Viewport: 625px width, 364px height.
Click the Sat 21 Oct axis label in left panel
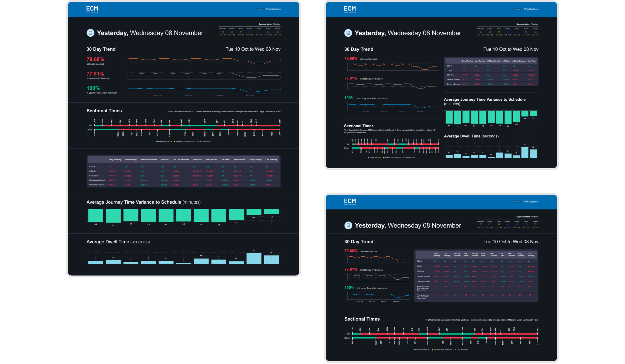point(188,95)
